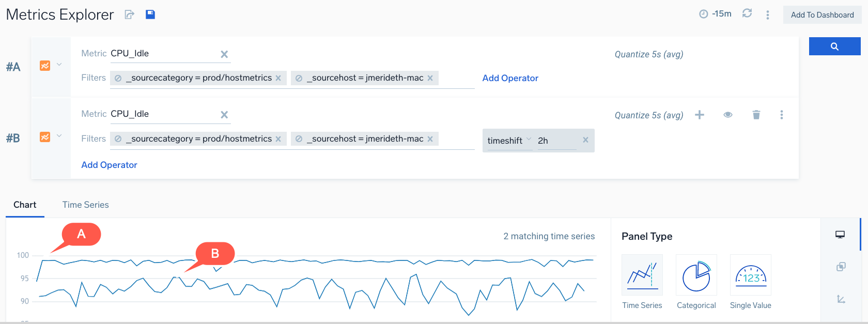
Task: Save the query with the floppy disk icon
Action: click(150, 14)
